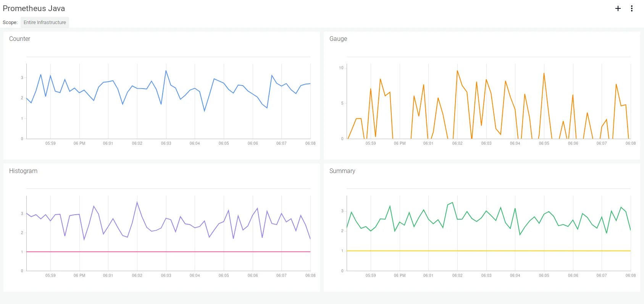This screenshot has height=304, width=644.
Task: Click the orange line in Gauge chart
Action: click(457, 71)
